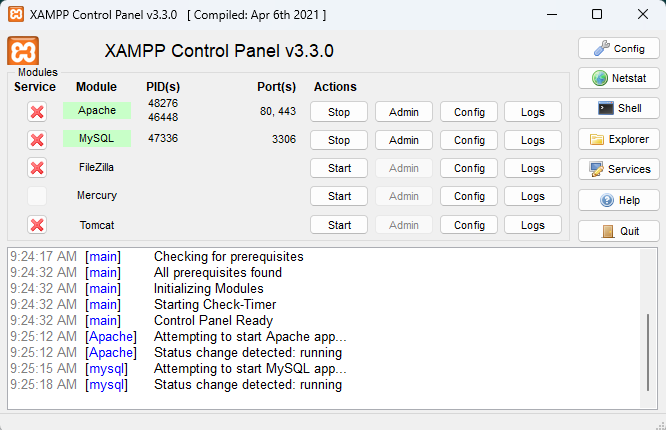Click the MySQL module label
Viewport: 666px width, 430px height.
[x=97, y=139]
